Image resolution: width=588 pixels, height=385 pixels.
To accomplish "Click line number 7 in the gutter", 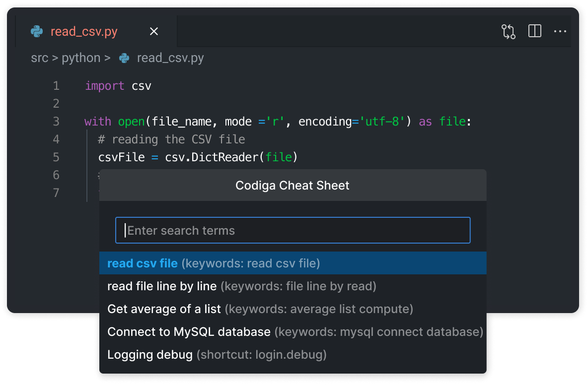I will [56, 192].
